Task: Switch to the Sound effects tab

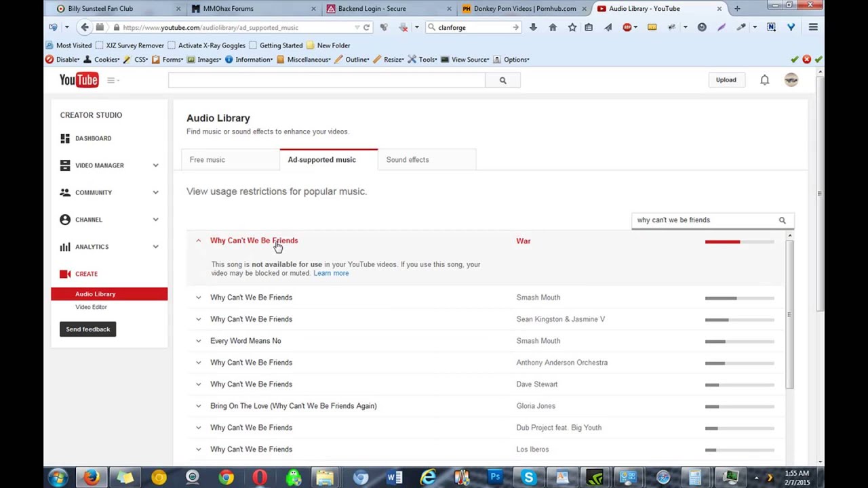Action: [427, 160]
